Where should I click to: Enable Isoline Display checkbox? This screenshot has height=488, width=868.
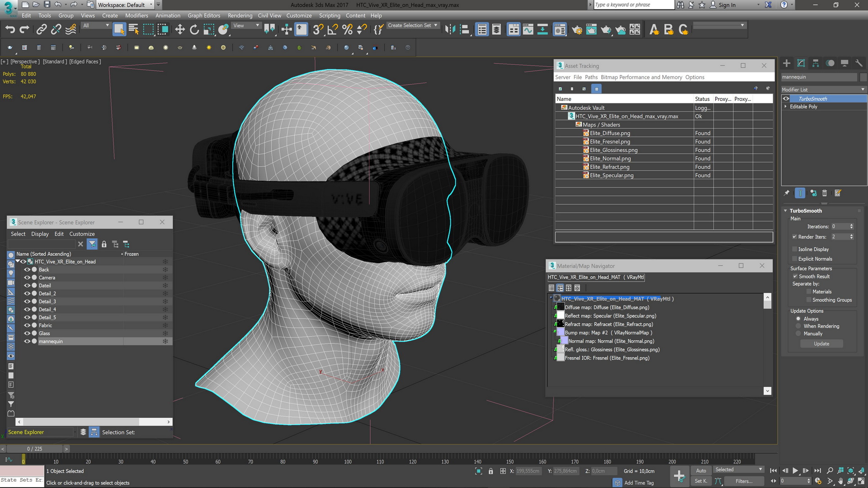[794, 249]
